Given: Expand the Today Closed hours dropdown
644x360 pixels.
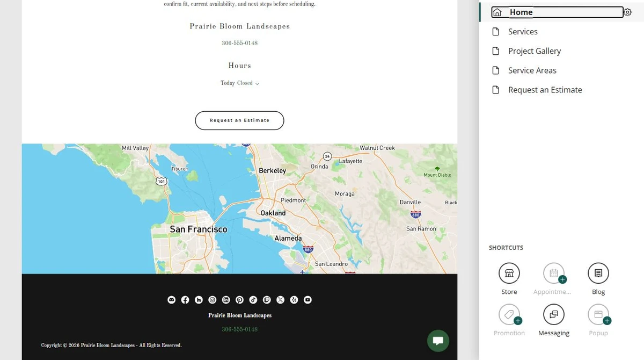Looking at the screenshot, I should pyautogui.click(x=240, y=83).
